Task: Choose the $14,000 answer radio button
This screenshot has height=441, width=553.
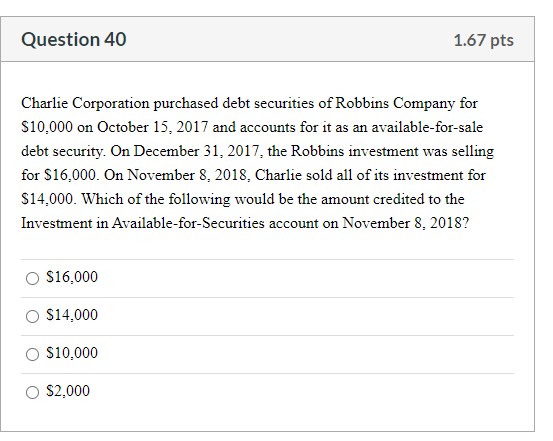Action: tap(32, 316)
